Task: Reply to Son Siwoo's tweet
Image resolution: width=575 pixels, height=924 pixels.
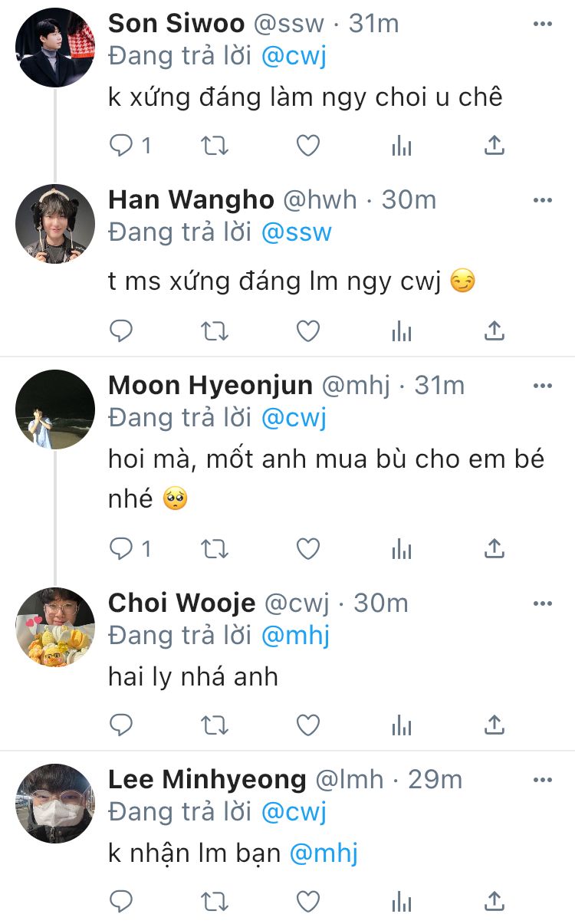Action: click(x=121, y=145)
